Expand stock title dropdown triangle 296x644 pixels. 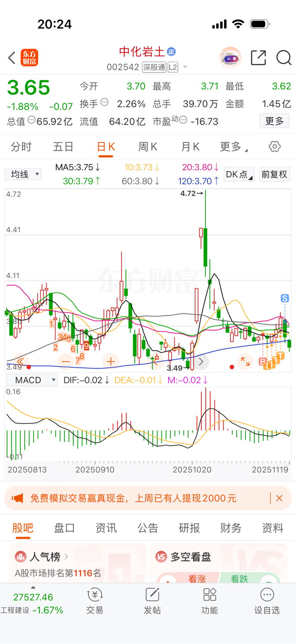click(x=185, y=67)
